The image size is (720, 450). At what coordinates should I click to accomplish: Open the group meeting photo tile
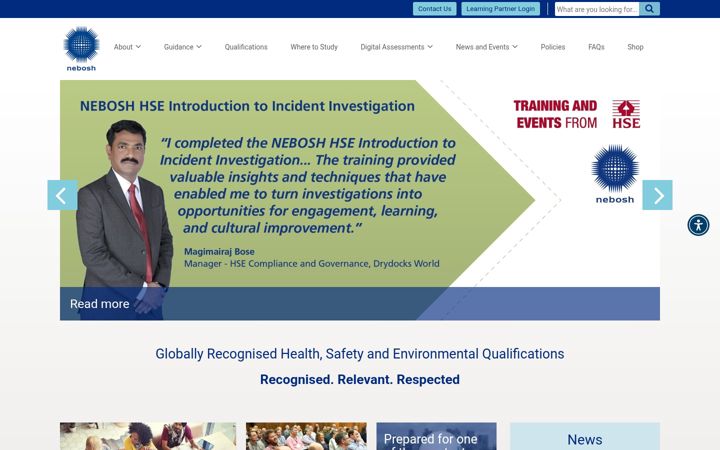click(148, 436)
